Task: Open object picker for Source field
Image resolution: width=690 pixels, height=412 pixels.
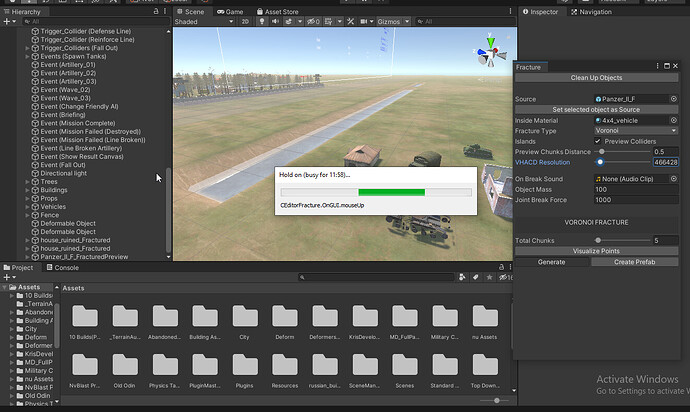Action: 674,99
